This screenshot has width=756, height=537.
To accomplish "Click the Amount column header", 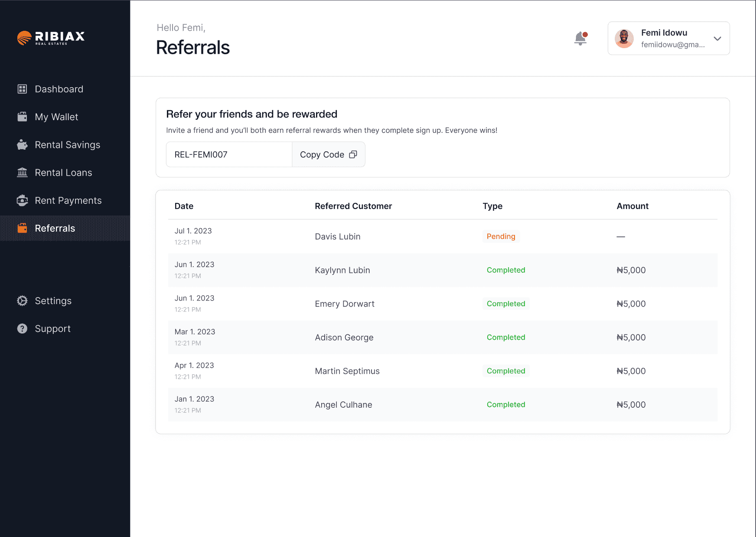I will (632, 206).
